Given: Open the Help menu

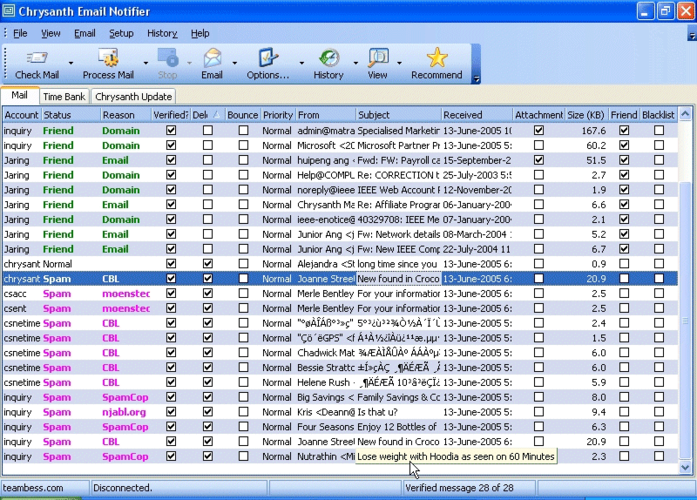Looking at the screenshot, I should [x=200, y=33].
